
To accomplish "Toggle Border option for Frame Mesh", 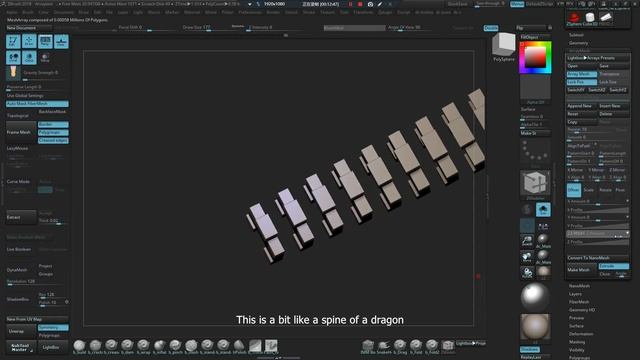I will coord(53,124).
